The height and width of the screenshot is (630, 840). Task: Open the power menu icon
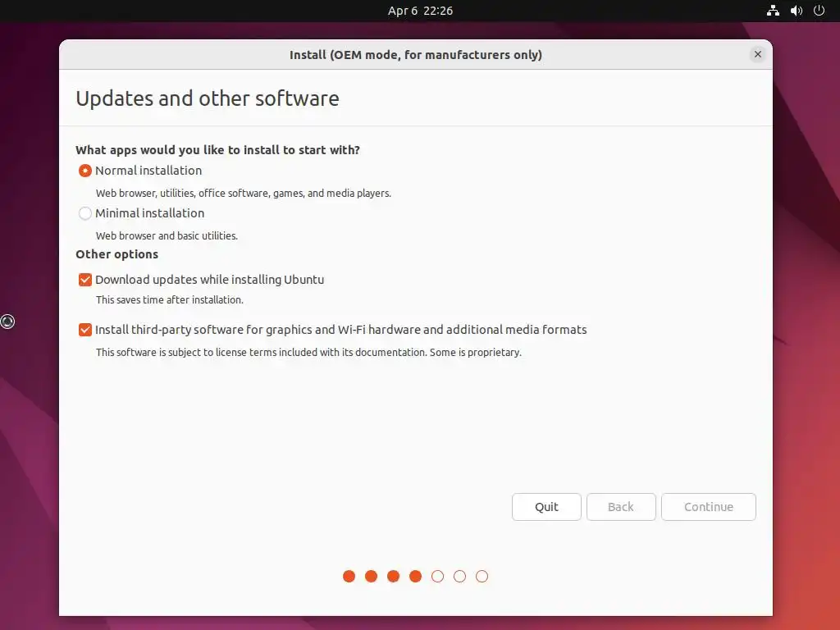coord(819,11)
